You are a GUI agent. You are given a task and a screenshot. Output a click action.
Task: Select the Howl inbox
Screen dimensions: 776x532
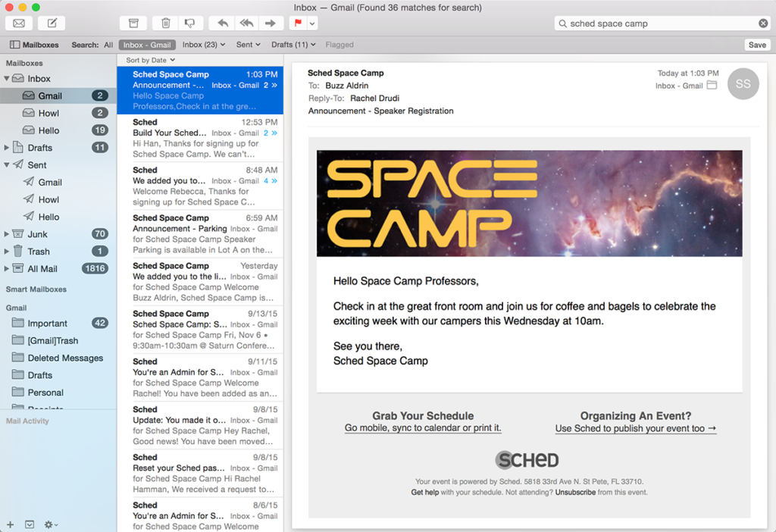tap(58, 113)
